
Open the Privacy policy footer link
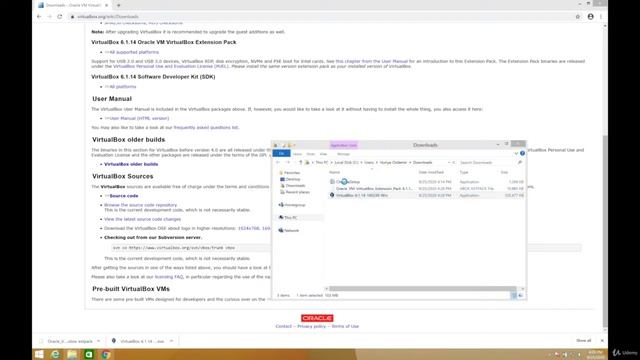[311, 326]
